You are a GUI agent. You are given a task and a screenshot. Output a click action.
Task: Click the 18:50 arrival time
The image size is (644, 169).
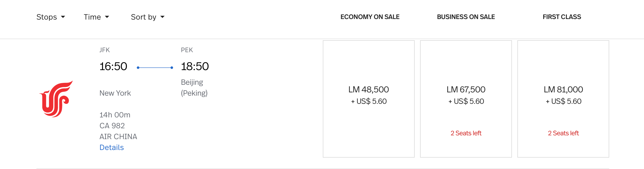point(195,66)
